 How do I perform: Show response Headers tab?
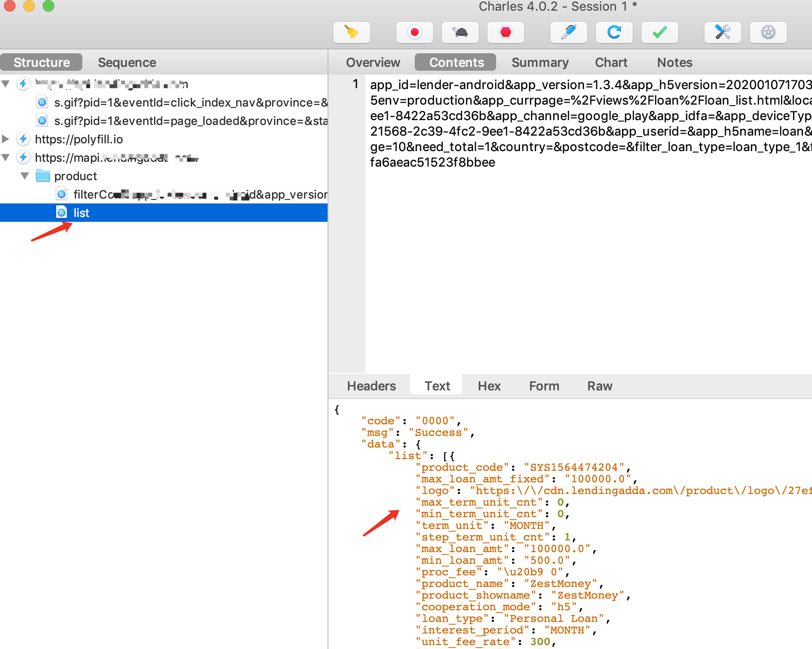[x=372, y=386]
